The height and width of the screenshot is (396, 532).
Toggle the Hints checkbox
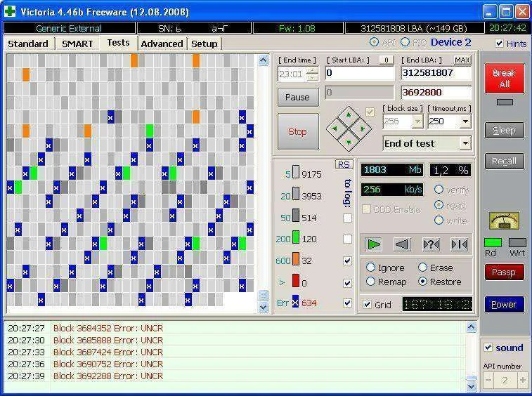499,44
